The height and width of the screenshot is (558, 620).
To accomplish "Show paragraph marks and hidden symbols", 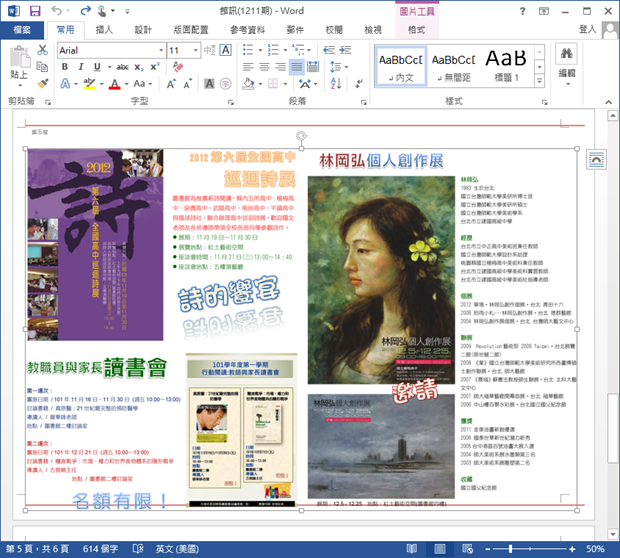I will 359,83.
